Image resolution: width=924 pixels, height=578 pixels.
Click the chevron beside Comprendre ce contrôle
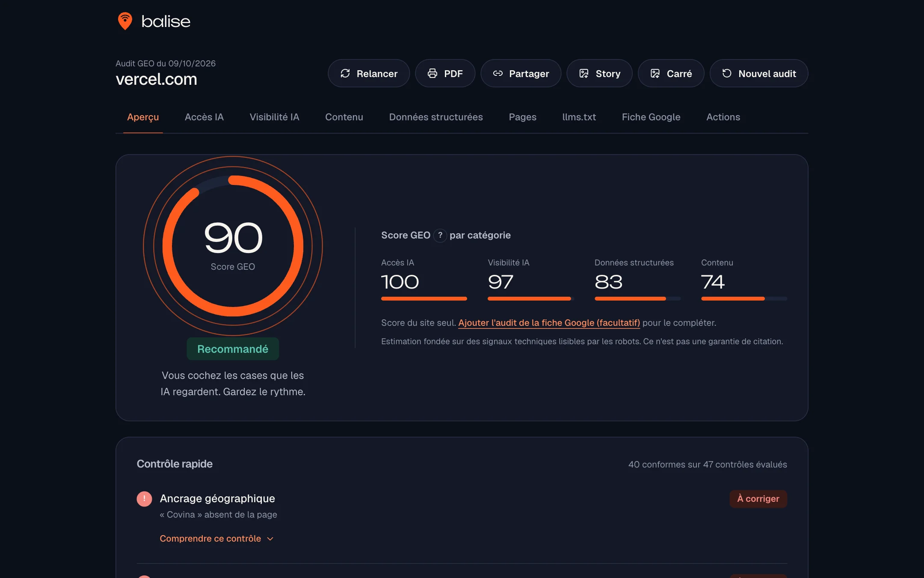pos(270,539)
